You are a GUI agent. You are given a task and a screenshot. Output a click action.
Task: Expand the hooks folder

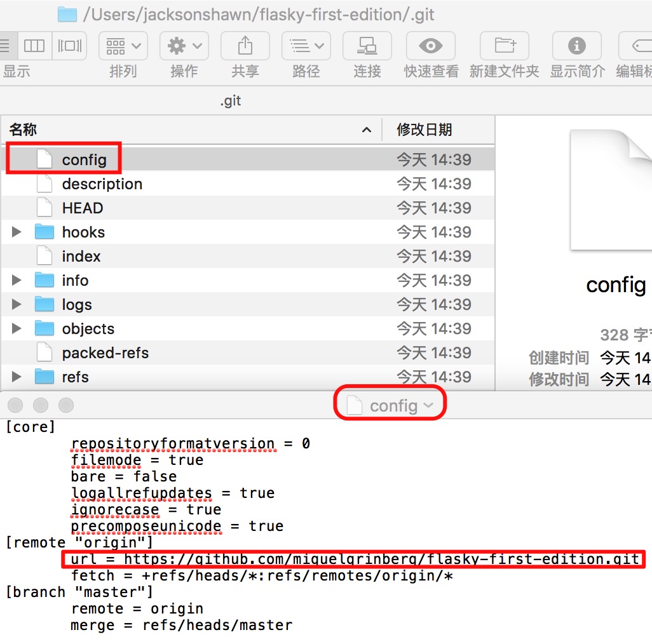coord(17,232)
